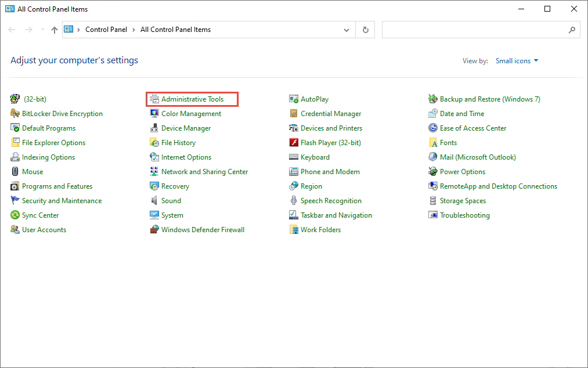
Task: Open the User Accounts link
Action: click(x=44, y=230)
